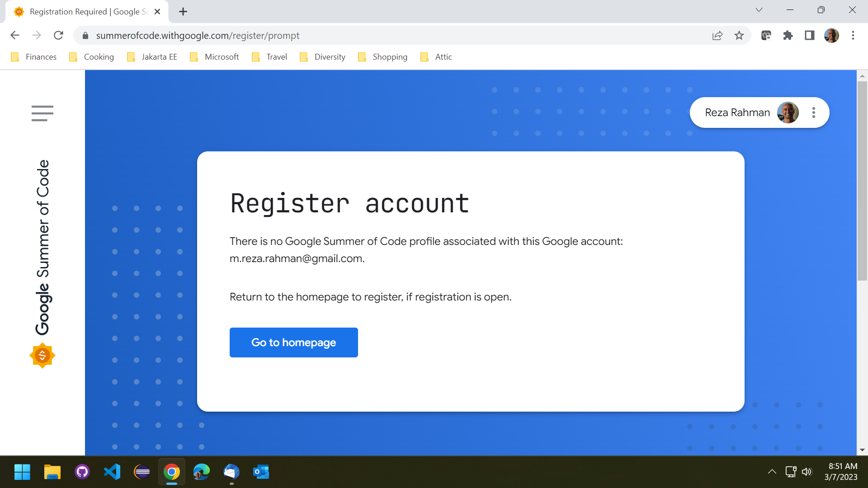Bookmark this tab with the star
The height and width of the screenshot is (488, 868).
tap(739, 35)
